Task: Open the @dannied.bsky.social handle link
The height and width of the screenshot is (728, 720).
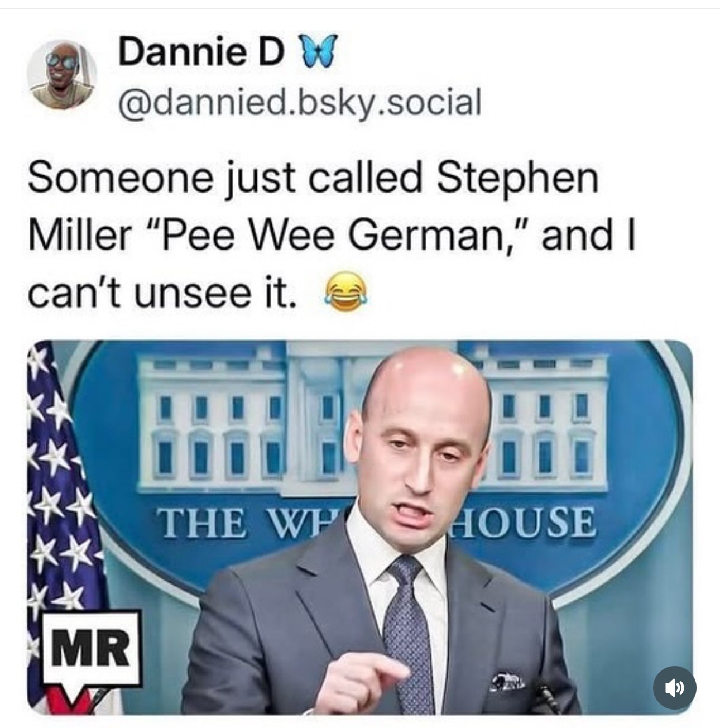Action: point(299,102)
